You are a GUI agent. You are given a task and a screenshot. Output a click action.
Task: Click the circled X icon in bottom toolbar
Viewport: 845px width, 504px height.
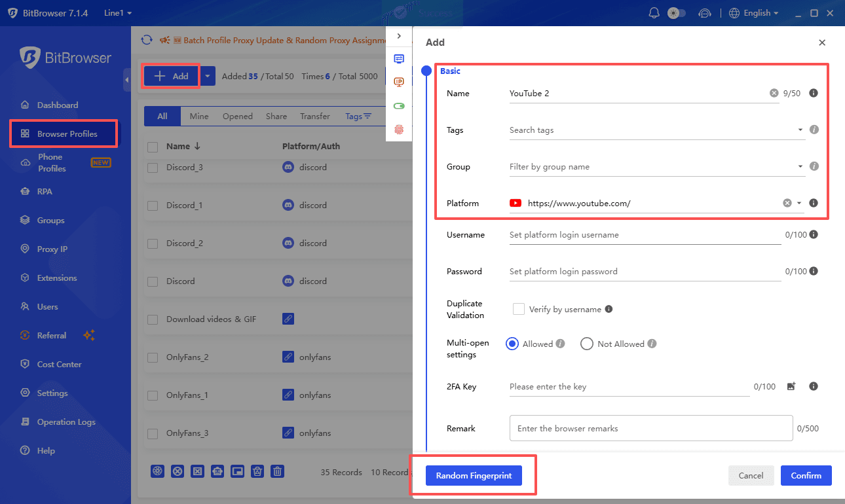(x=177, y=471)
